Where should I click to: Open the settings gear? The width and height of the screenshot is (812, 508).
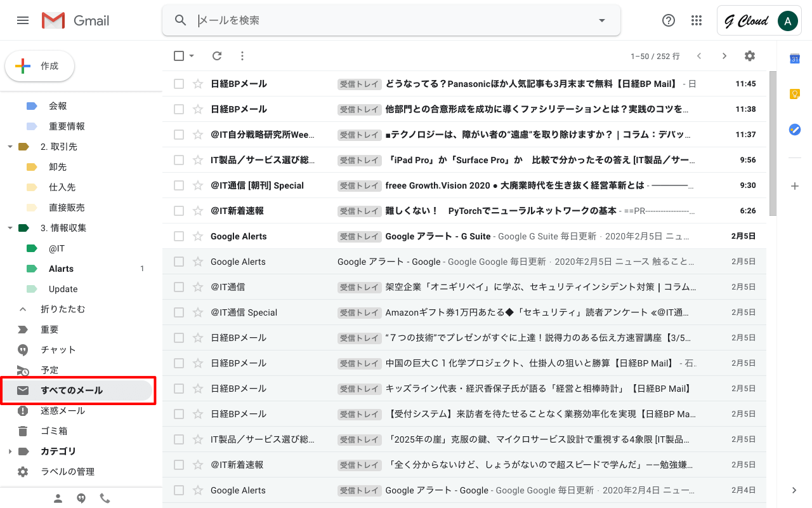[x=750, y=56]
